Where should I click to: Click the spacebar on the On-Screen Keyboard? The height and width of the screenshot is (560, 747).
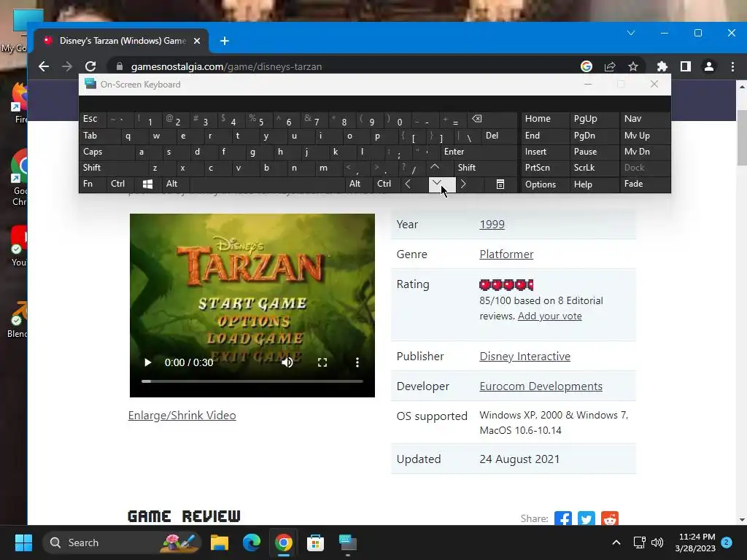tap(267, 184)
